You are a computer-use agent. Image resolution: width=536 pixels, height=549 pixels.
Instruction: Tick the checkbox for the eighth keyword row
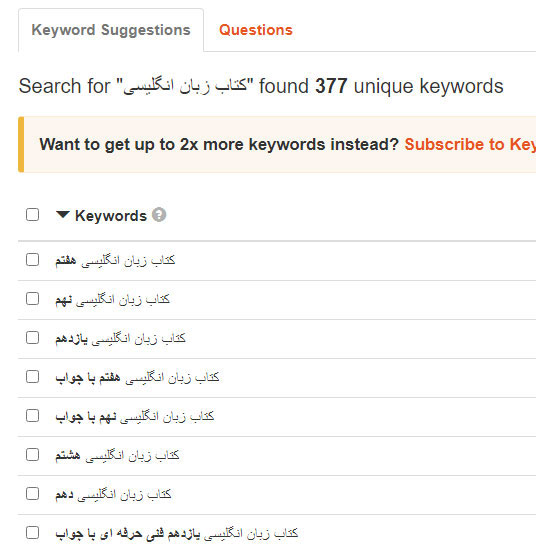click(33, 533)
